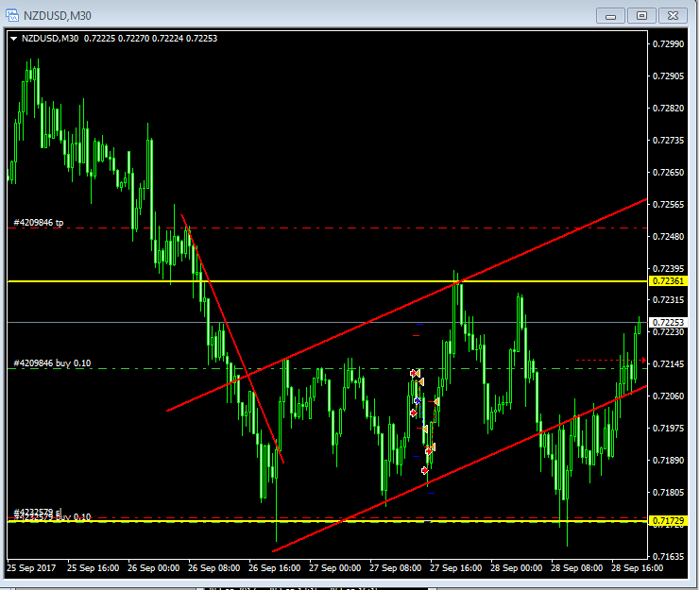The height and width of the screenshot is (590, 700).
Task: Click the yellow 0.72361 price tag
Action: click(668, 281)
